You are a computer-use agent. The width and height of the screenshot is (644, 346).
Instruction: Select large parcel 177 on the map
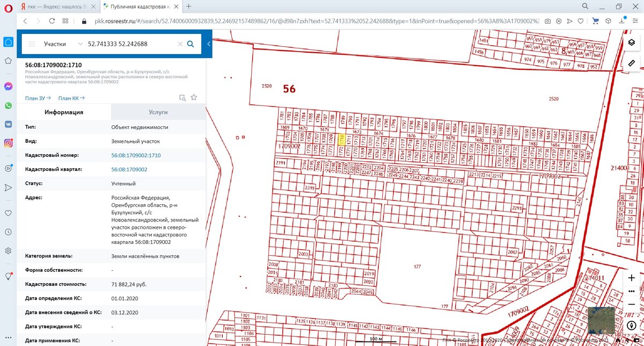[418, 266]
